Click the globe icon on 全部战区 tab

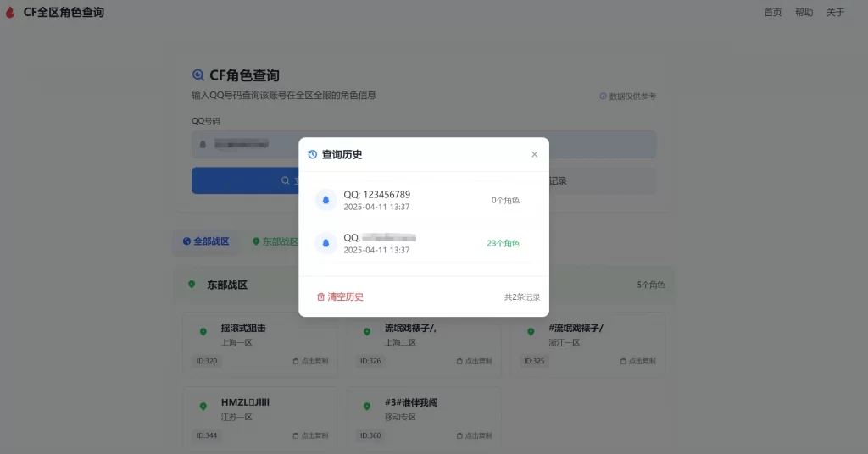pos(186,241)
